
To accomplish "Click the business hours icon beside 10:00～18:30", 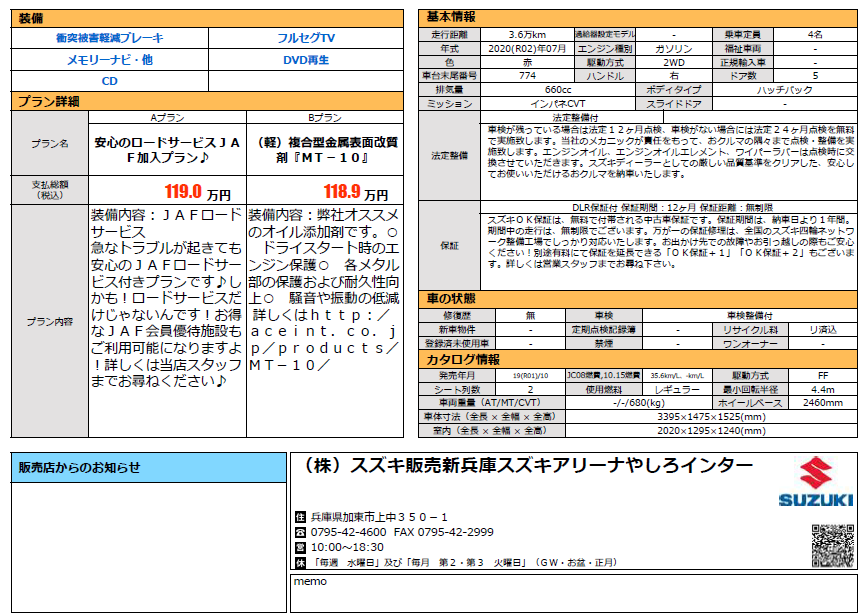I will [x=299, y=547].
